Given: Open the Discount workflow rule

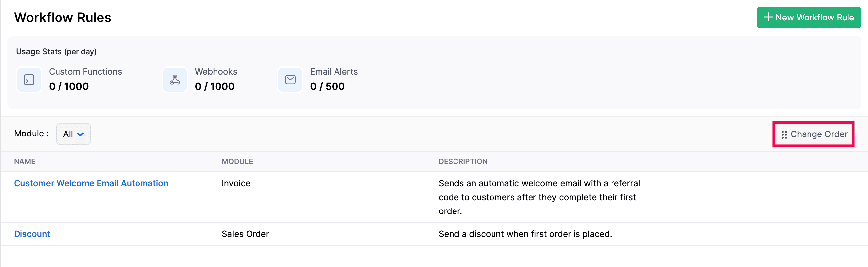Looking at the screenshot, I should pos(32,234).
